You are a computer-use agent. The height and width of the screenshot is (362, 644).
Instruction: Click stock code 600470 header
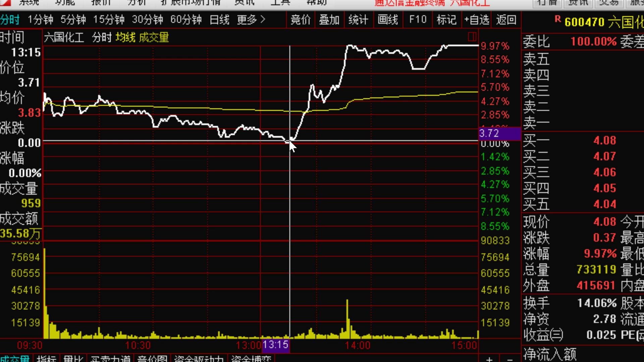(585, 22)
